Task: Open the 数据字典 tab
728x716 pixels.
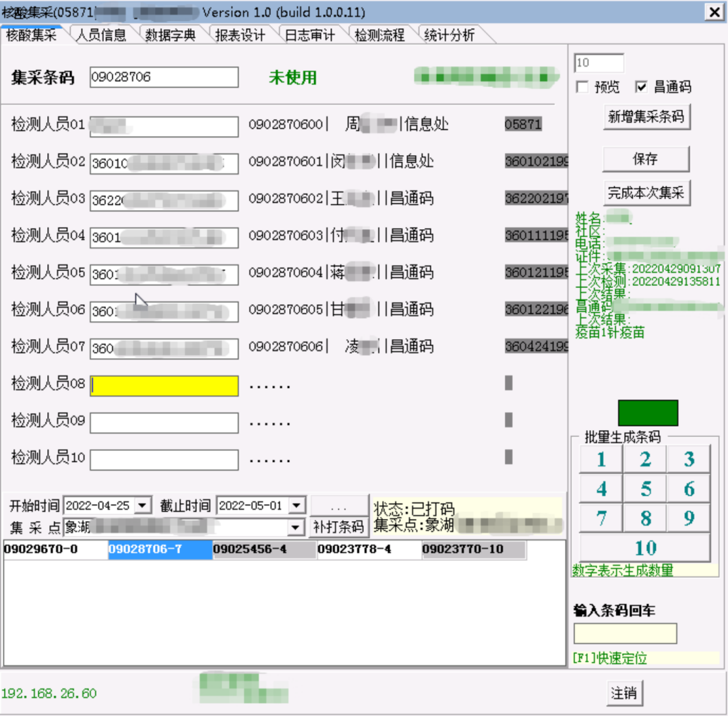Action: point(171,35)
